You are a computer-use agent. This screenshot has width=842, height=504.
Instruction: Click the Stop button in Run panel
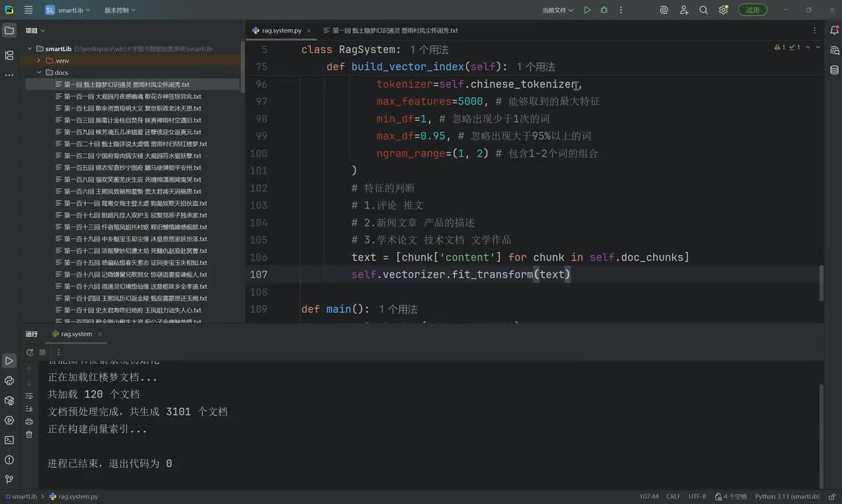click(x=43, y=352)
